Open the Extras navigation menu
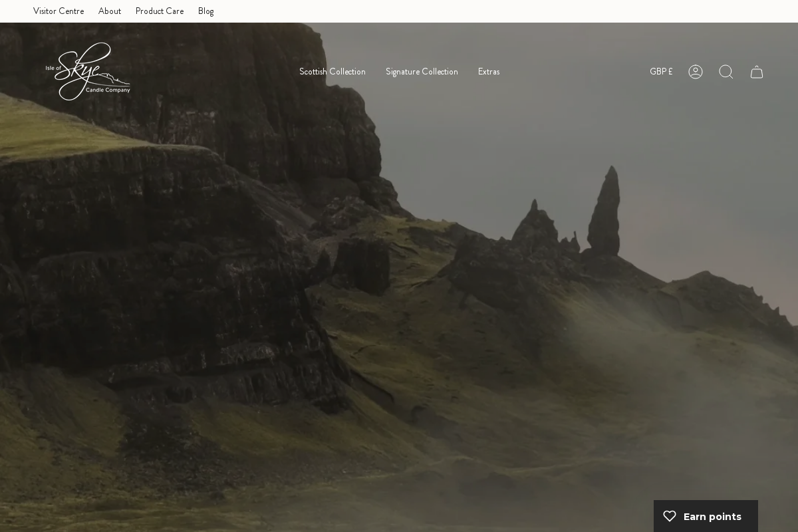The image size is (798, 532). 489,72
